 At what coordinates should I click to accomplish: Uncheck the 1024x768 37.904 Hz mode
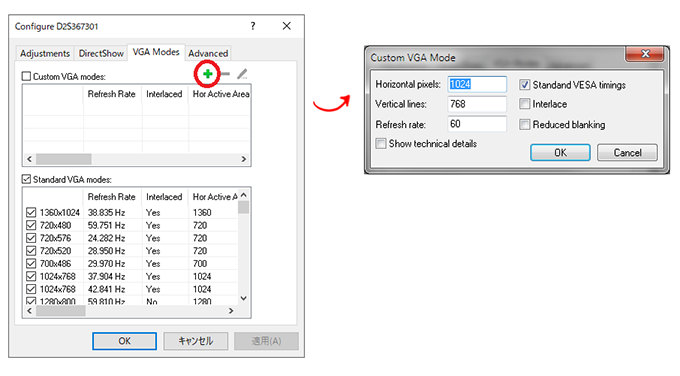[x=31, y=276]
